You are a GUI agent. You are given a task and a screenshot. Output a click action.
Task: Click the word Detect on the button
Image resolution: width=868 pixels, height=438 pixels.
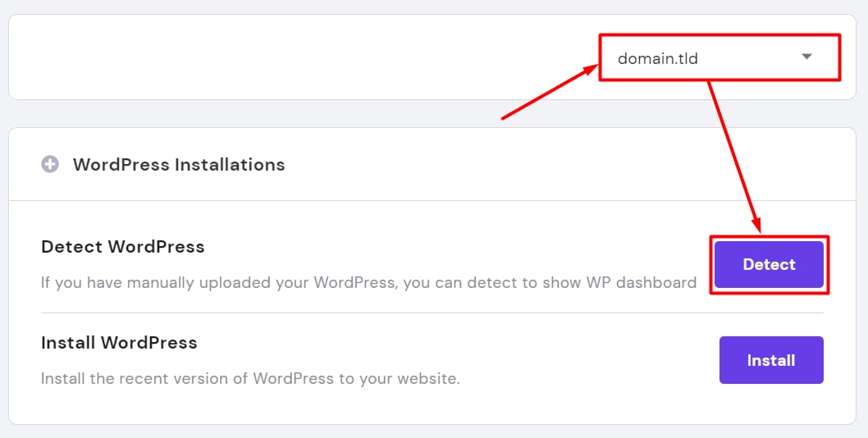click(769, 264)
